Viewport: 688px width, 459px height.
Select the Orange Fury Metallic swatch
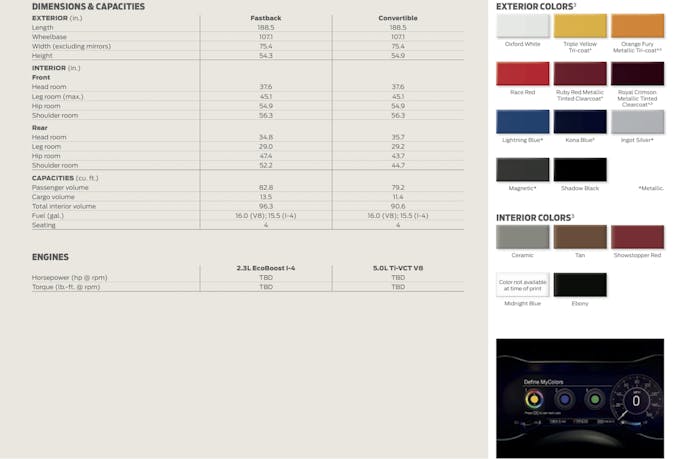pyautogui.click(x=637, y=26)
